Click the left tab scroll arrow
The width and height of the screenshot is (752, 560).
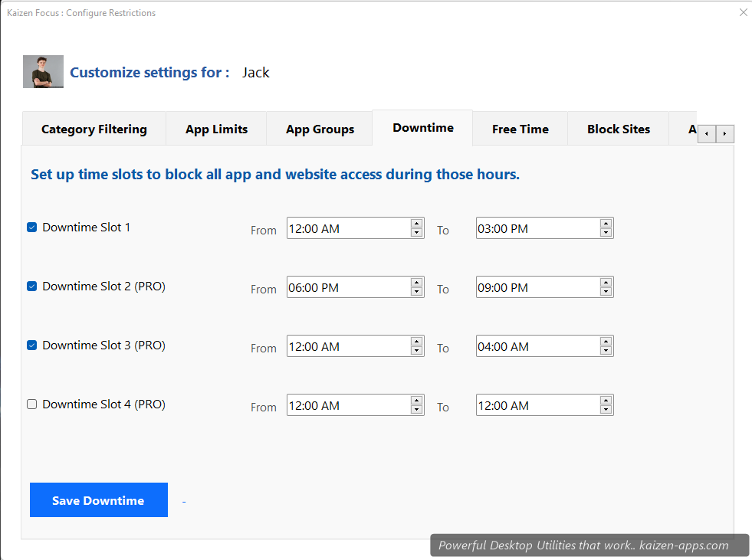pos(706,133)
